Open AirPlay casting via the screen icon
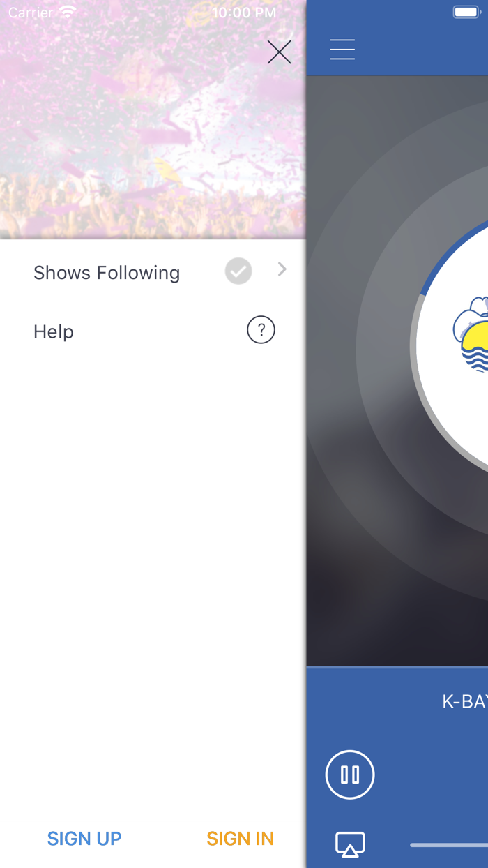The height and width of the screenshot is (868, 488). tap(350, 844)
